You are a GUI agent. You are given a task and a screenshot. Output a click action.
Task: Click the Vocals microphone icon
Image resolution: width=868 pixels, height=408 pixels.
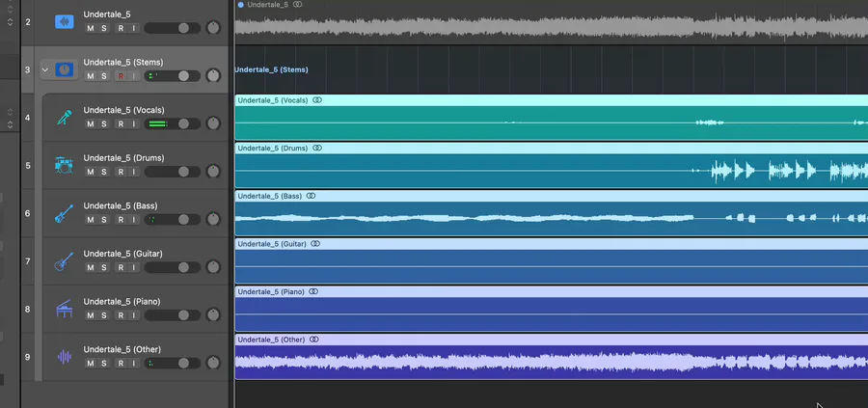pyautogui.click(x=65, y=118)
